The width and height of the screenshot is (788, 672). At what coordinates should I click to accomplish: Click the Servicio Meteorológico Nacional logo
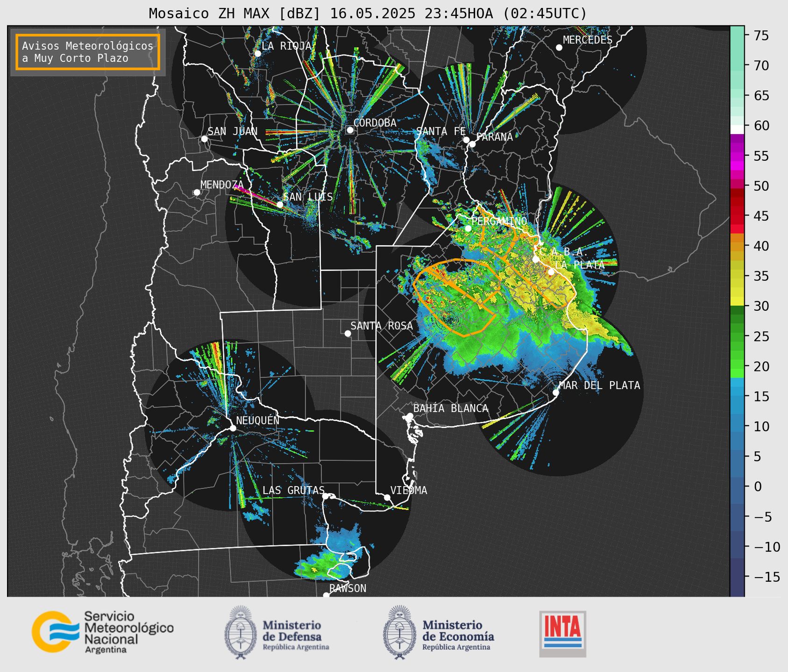(103, 632)
